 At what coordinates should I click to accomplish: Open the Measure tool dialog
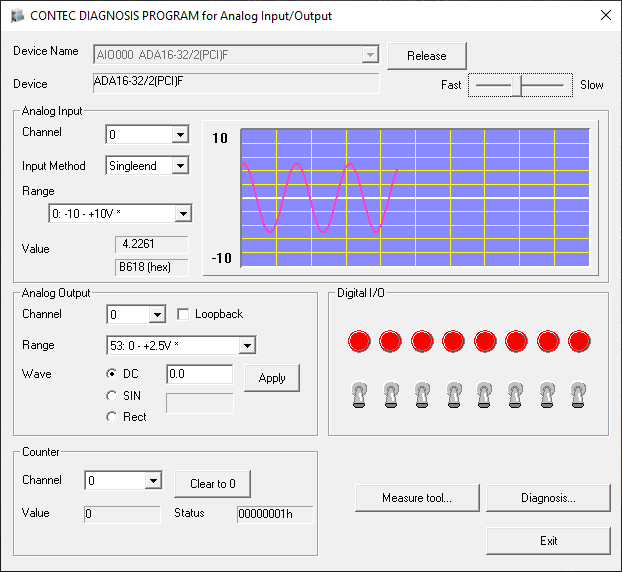tap(417, 498)
